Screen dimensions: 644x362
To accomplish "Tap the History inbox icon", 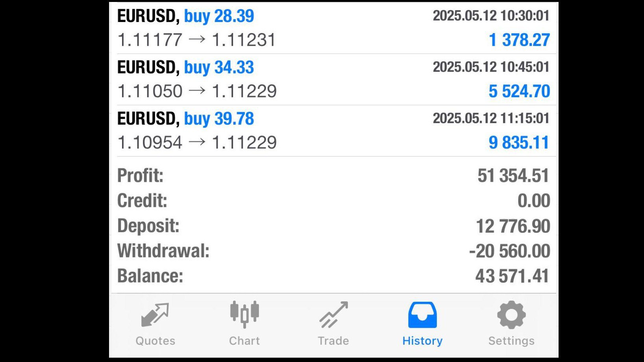I will (x=422, y=315).
